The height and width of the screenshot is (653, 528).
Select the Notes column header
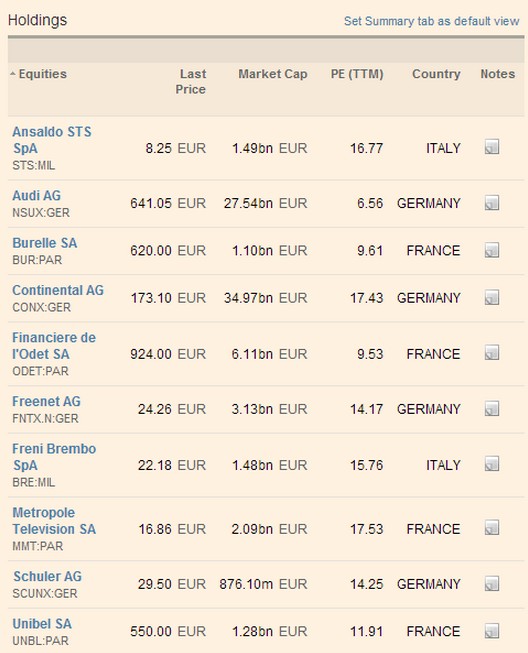498,74
